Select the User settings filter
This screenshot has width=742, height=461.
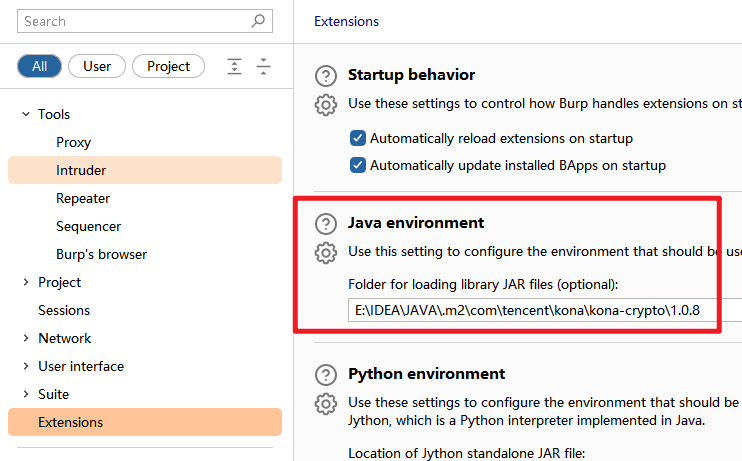click(97, 66)
